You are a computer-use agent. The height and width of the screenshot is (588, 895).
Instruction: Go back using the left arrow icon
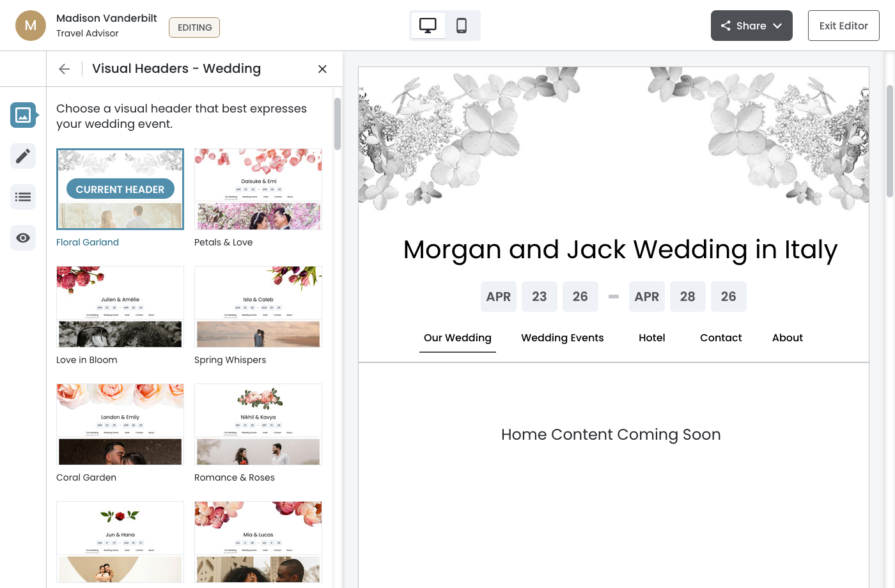[x=65, y=69]
